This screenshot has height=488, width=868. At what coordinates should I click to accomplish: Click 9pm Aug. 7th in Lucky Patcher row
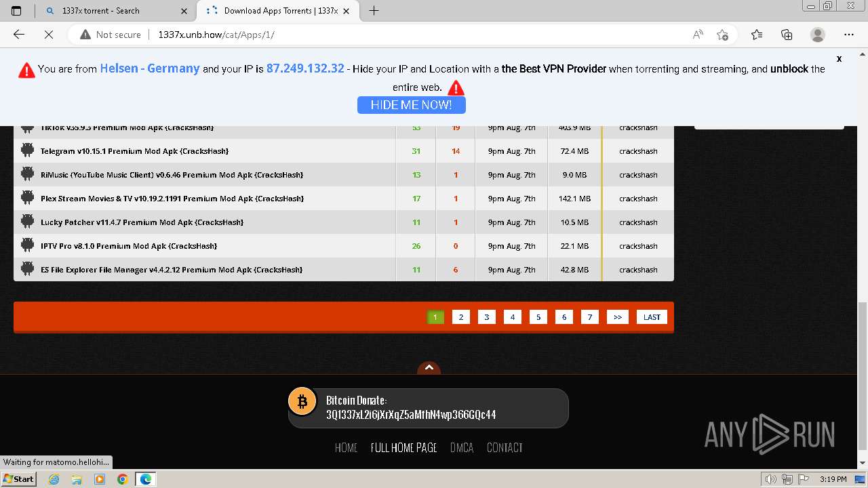pos(512,222)
